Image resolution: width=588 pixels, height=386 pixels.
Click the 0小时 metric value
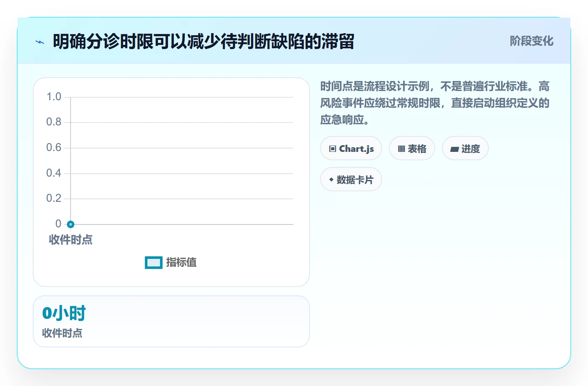coord(64,313)
